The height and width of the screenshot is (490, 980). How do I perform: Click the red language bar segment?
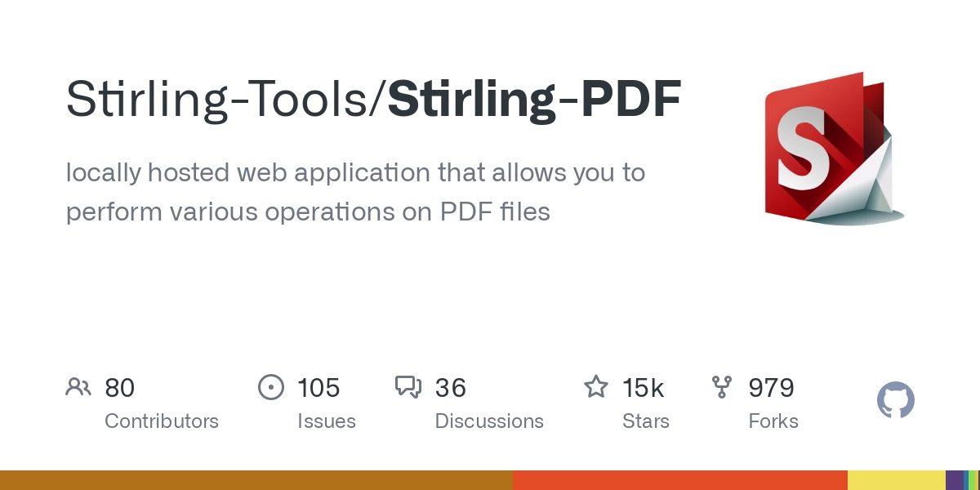678,479
